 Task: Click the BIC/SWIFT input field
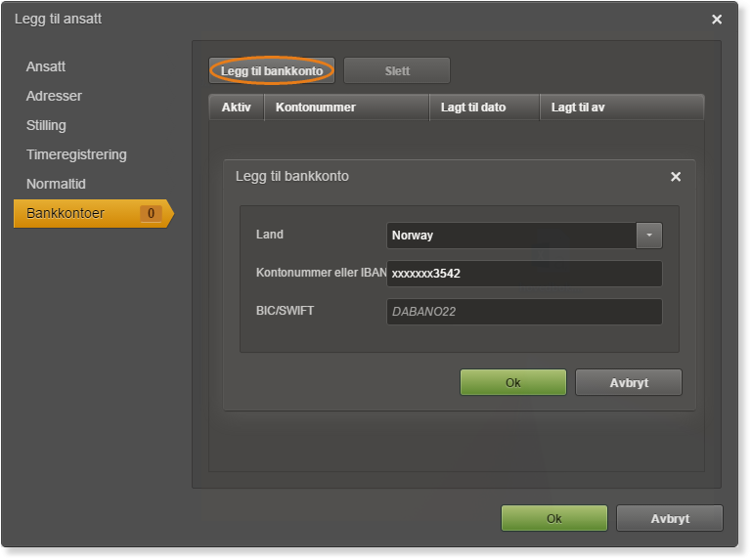point(524,312)
